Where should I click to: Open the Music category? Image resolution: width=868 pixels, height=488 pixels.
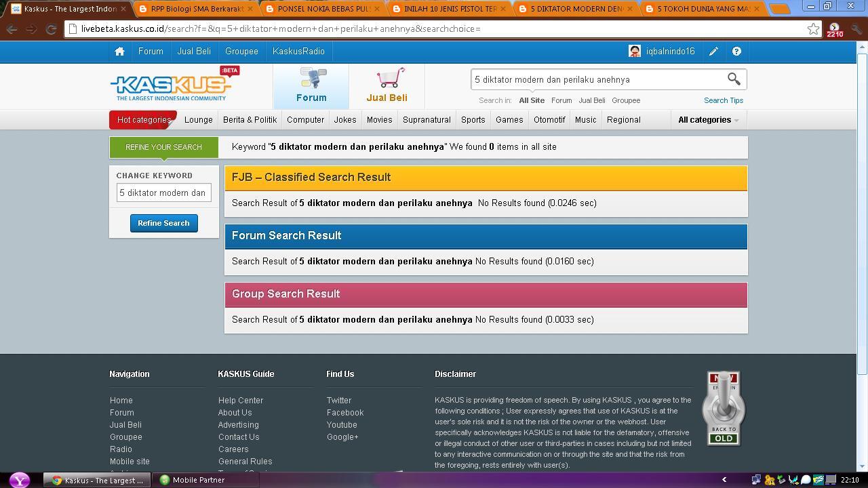coord(586,120)
